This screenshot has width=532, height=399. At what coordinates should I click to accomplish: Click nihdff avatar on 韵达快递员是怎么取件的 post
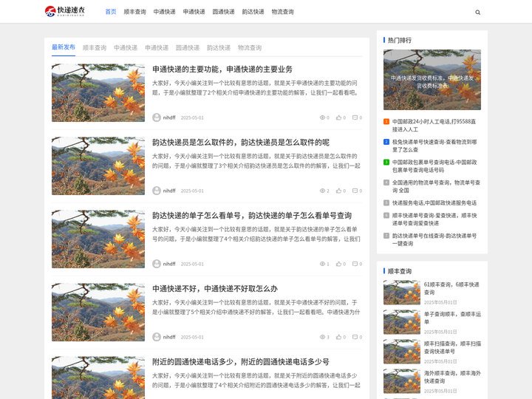pos(157,191)
